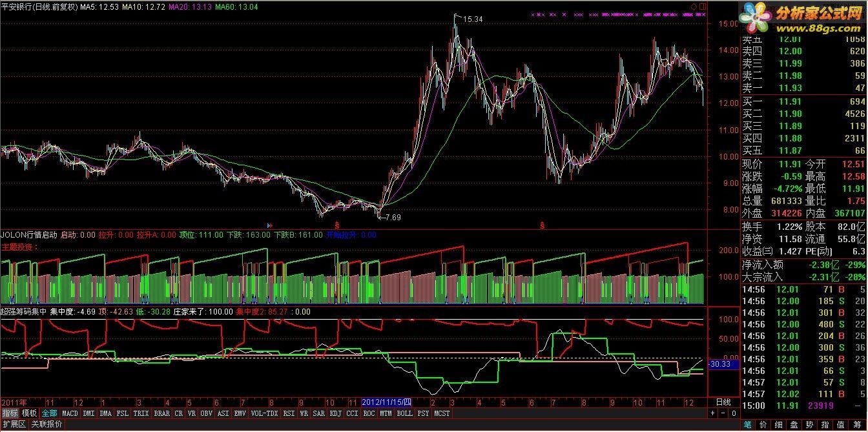Switch to the 模板 tab
868x432 pixels.
[x=29, y=413]
